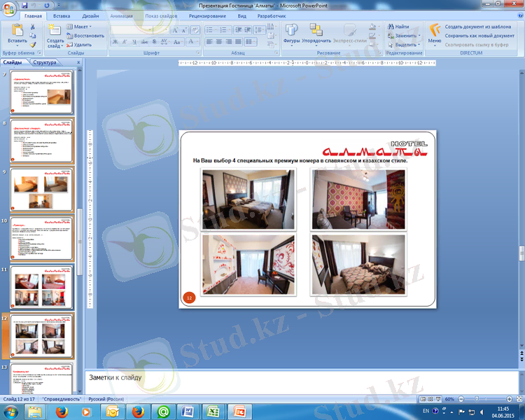Image resolution: width=525 pixels, height=420 pixels.
Task: Toggle Normal view button in status bar
Action: 423,399
